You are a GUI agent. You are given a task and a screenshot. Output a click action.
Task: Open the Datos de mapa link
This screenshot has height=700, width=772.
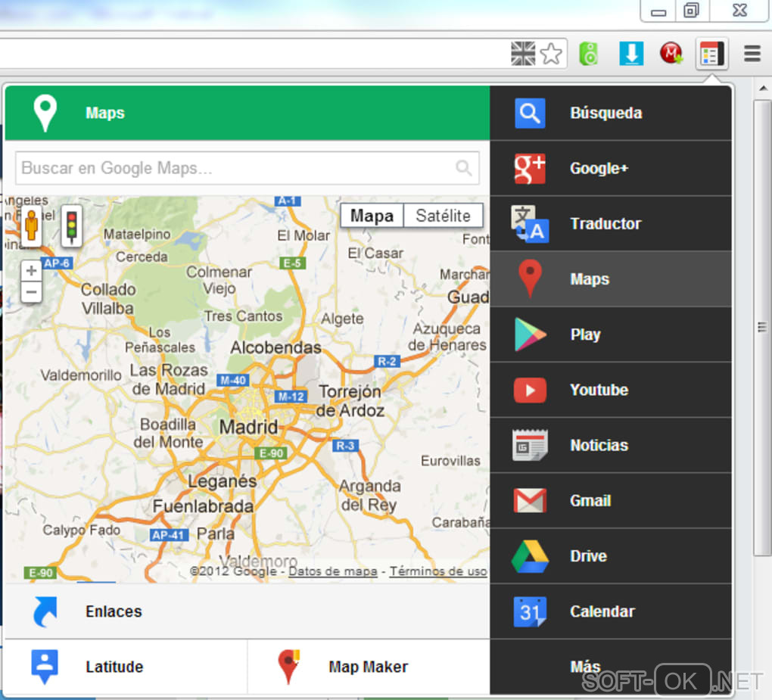(x=333, y=571)
